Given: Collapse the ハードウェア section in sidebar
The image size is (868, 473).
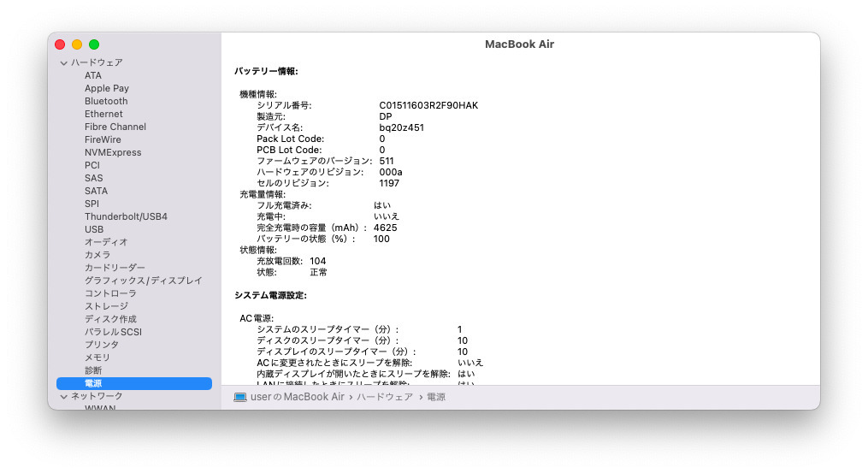Looking at the screenshot, I should tap(63, 63).
